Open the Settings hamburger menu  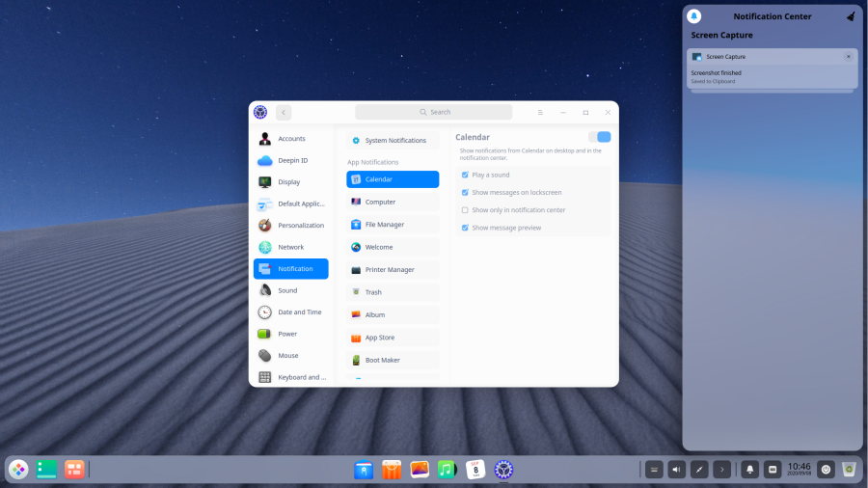point(540,112)
